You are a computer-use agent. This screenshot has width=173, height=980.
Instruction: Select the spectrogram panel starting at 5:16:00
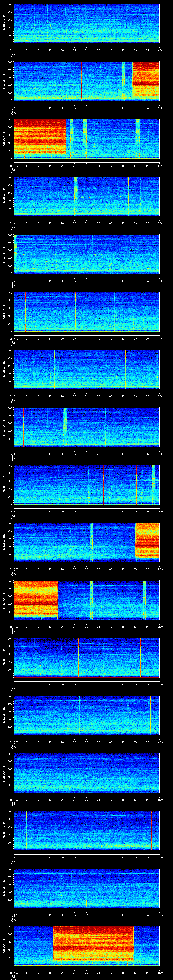(86, 888)
